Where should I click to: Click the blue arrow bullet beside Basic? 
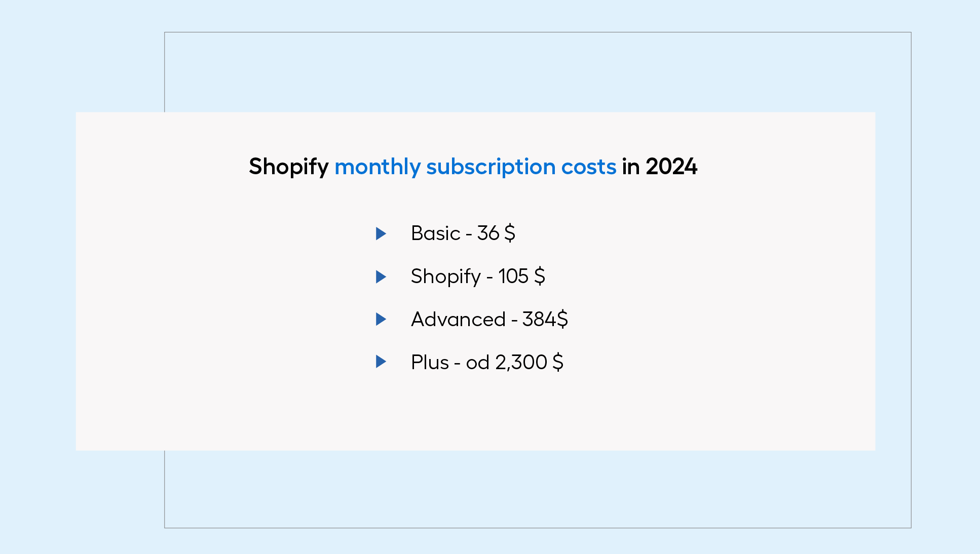point(381,233)
